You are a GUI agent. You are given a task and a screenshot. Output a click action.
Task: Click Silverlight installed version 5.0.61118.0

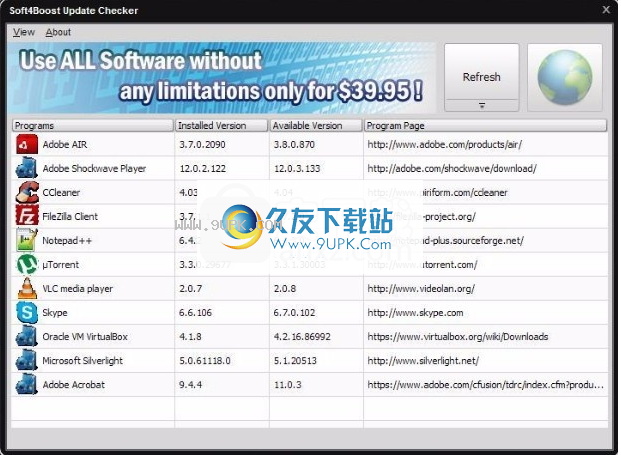(x=205, y=361)
